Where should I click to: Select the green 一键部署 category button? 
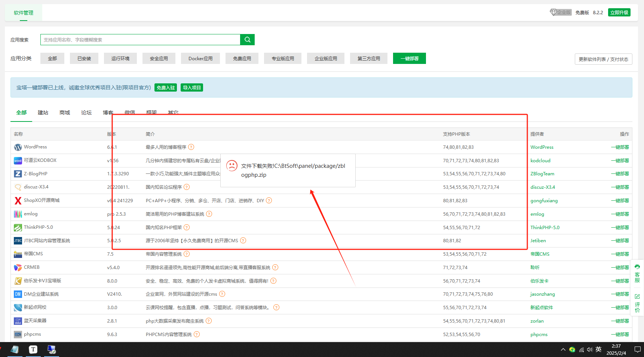pyautogui.click(x=410, y=58)
